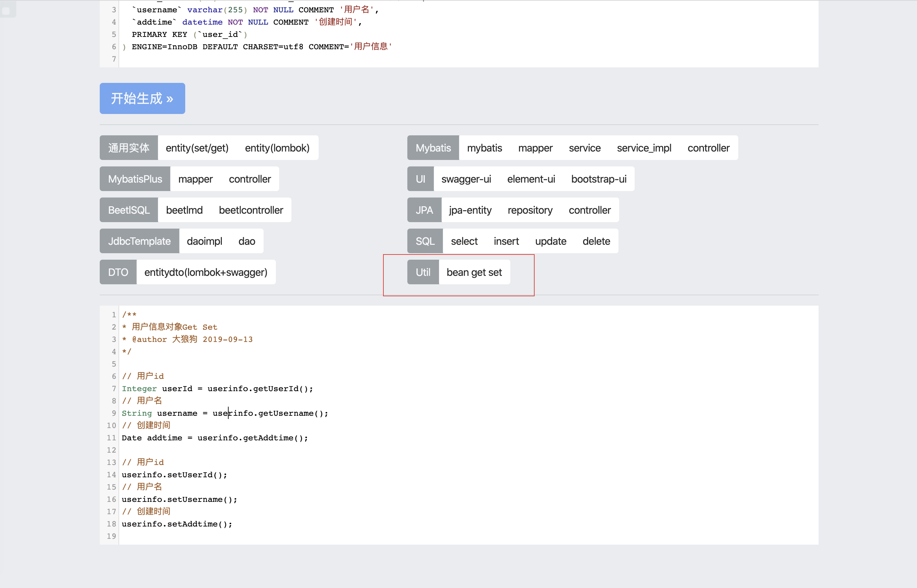The width and height of the screenshot is (917, 588).
Task: Choose beetlcontroller template
Action: (x=251, y=210)
